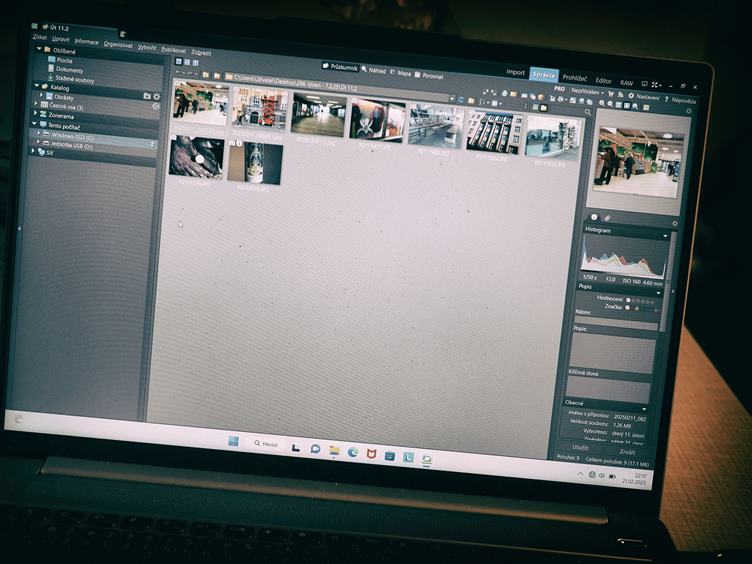
Task: Expand the Zonerama tree node
Action: pos(35,116)
